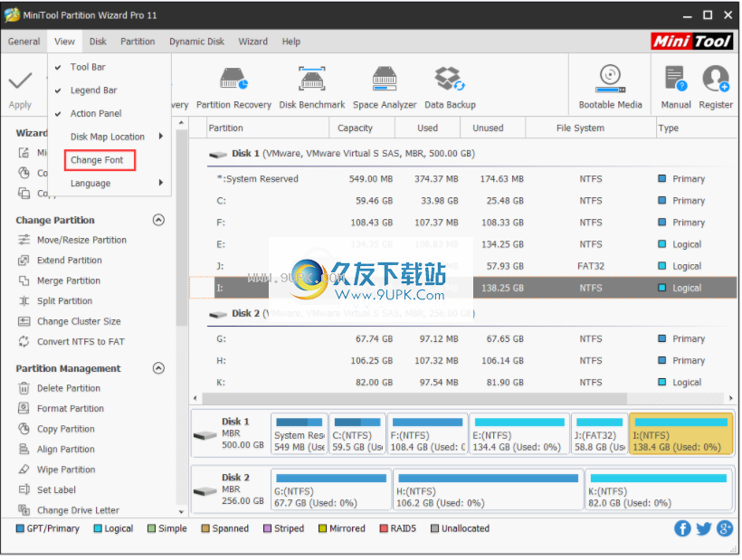Click the Register icon

[716, 79]
